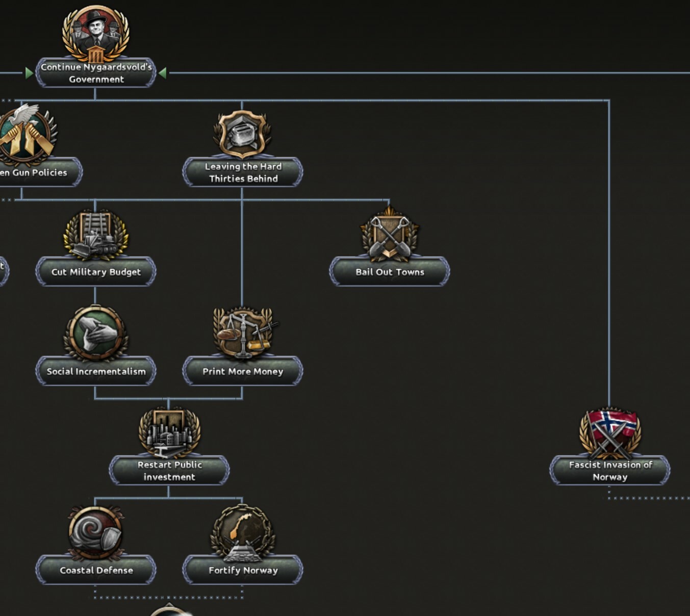Choose the Bail Out Towns focus label

pos(390,272)
